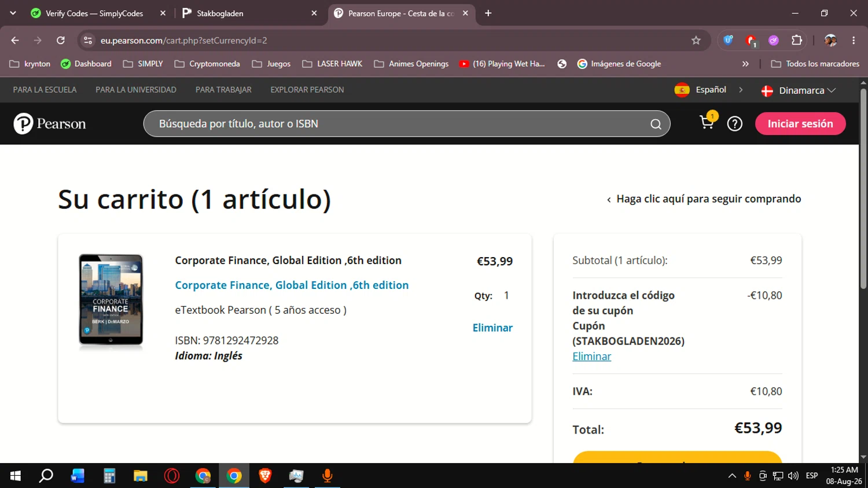Open the volume speaker icon in system tray
The height and width of the screenshot is (488, 868).
coord(793,476)
